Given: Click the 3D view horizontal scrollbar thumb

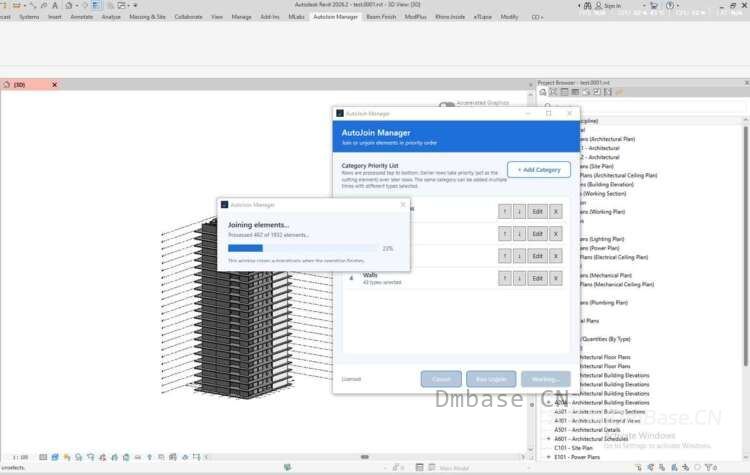Looking at the screenshot, I should point(365,457).
